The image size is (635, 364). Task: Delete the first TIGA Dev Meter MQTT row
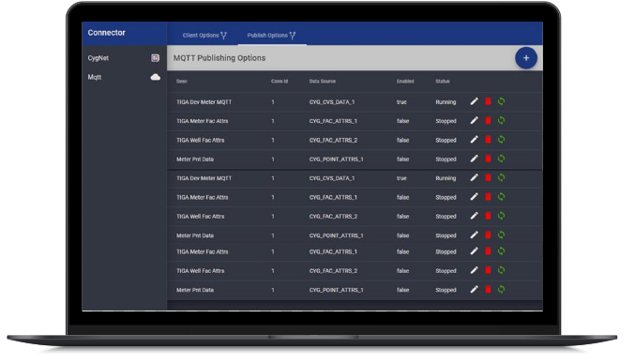488,101
